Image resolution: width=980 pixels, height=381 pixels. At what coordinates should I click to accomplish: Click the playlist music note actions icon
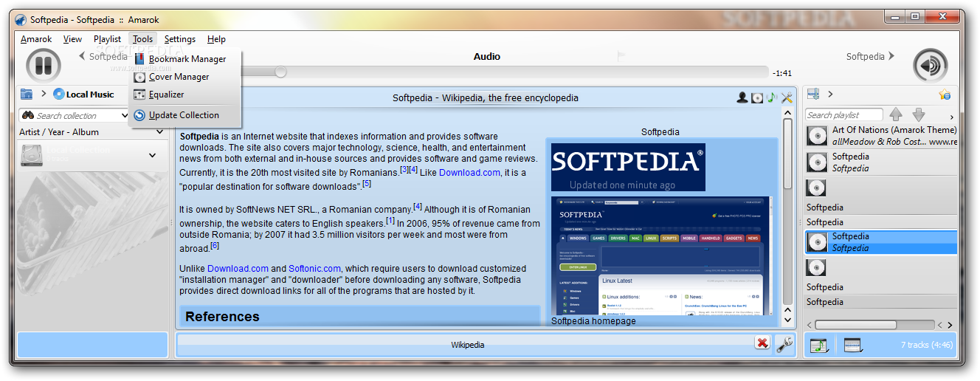coord(818,345)
